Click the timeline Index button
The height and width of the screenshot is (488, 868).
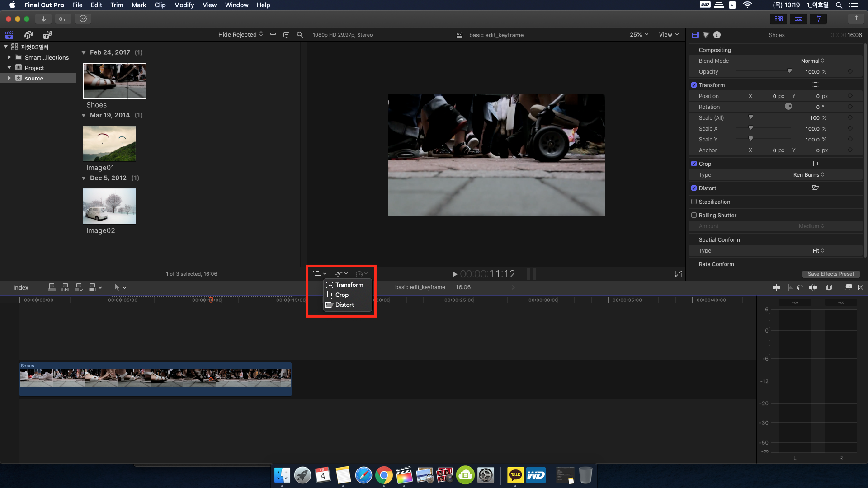[21, 287]
